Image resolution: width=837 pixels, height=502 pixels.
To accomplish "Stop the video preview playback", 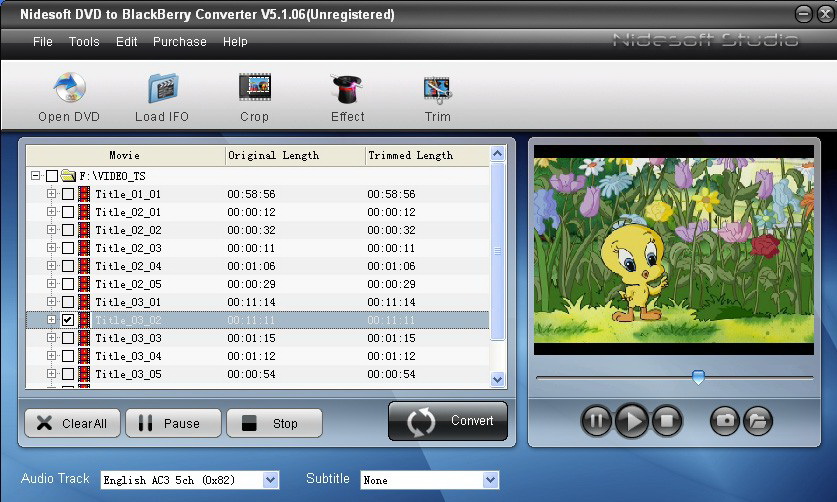I will pyautogui.click(x=667, y=421).
